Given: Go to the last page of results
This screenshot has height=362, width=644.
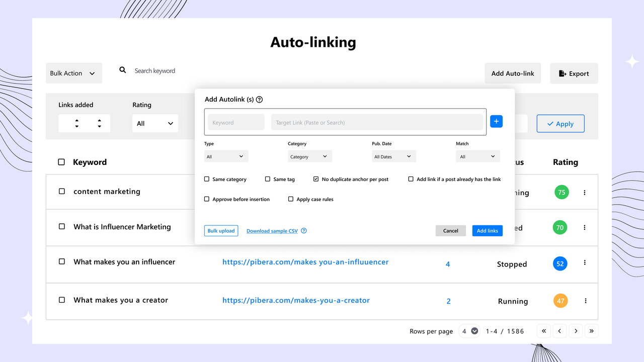Looking at the screenshot, I should (592, 331).
